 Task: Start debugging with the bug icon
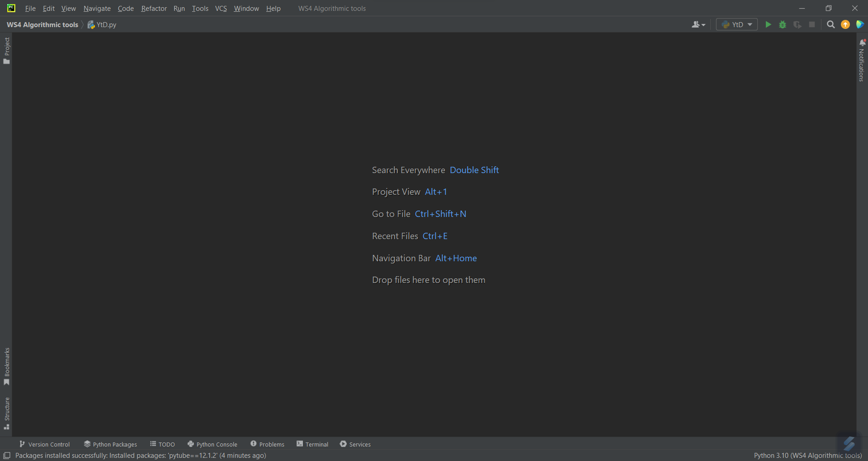pyautogui.click(x=783, y=24)
